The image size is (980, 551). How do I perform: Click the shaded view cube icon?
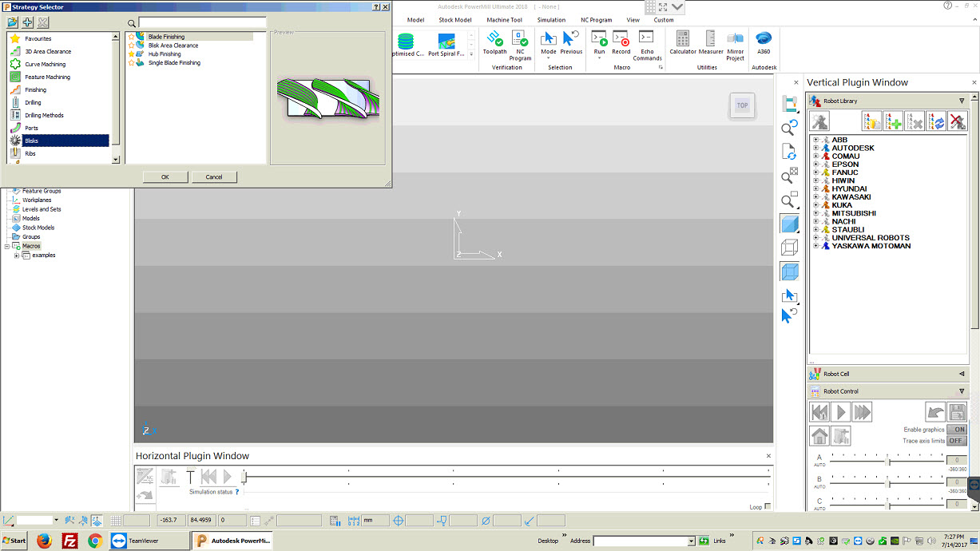[x=789, y=224]
